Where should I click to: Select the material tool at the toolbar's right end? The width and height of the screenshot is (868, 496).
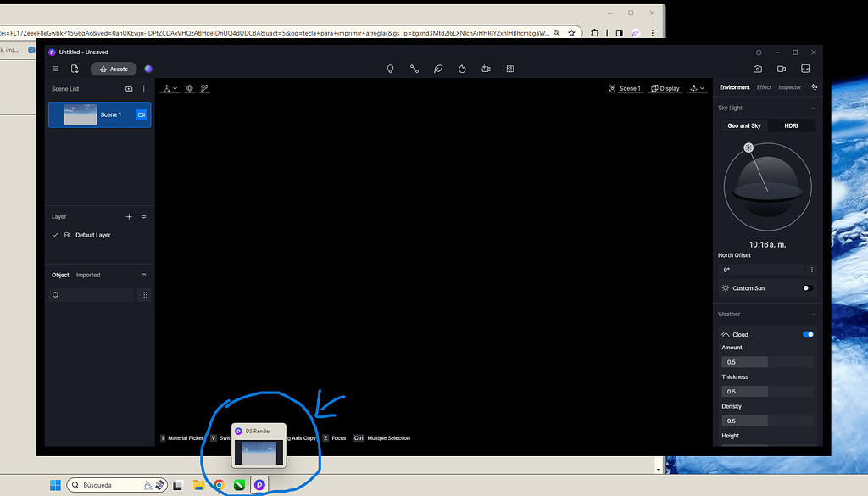click(x=509, y=69)
